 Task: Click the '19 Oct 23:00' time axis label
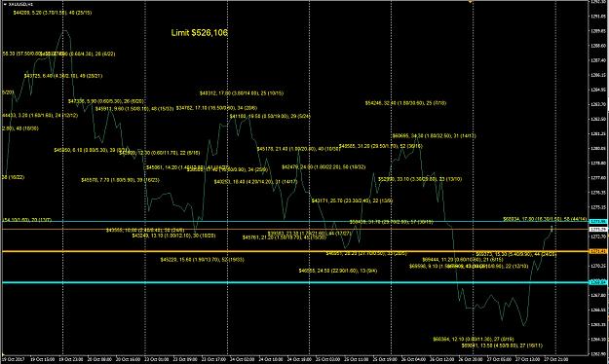click(71, 360)
